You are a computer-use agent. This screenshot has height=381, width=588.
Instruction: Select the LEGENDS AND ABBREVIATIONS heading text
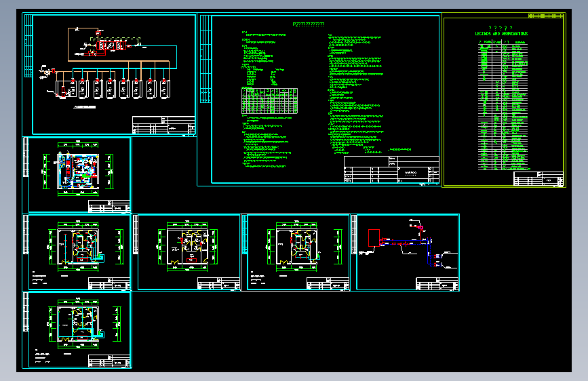501,34
